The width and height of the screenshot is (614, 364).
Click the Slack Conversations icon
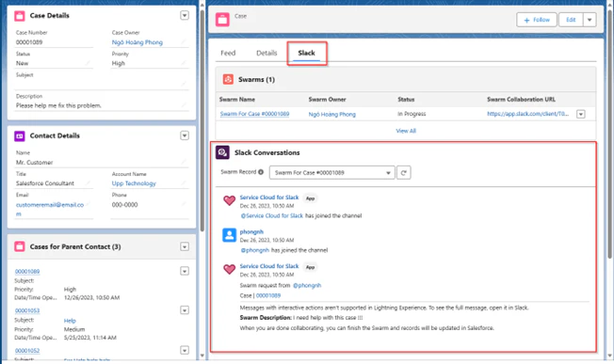[222, 152]
